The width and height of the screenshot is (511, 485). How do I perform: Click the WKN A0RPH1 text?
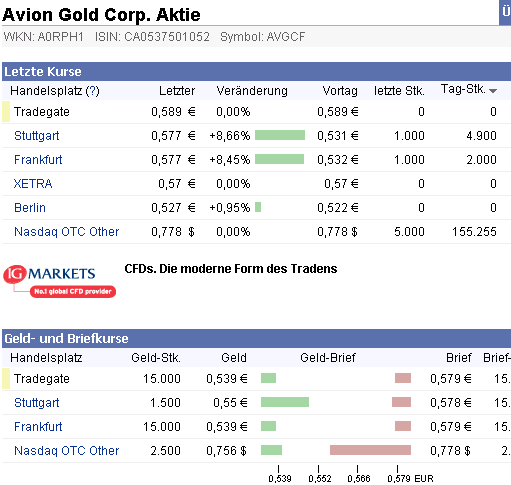click(44, 37)
